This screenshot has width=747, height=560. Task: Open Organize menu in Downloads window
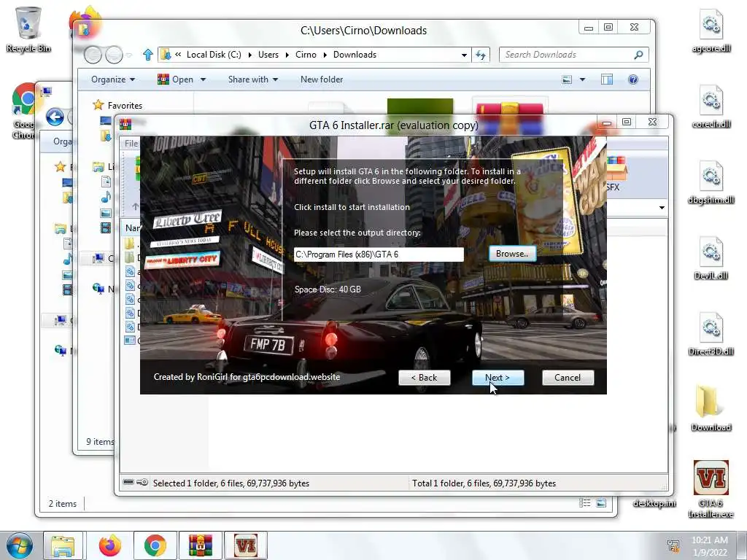pyautogui.click(x=113, y=79)
